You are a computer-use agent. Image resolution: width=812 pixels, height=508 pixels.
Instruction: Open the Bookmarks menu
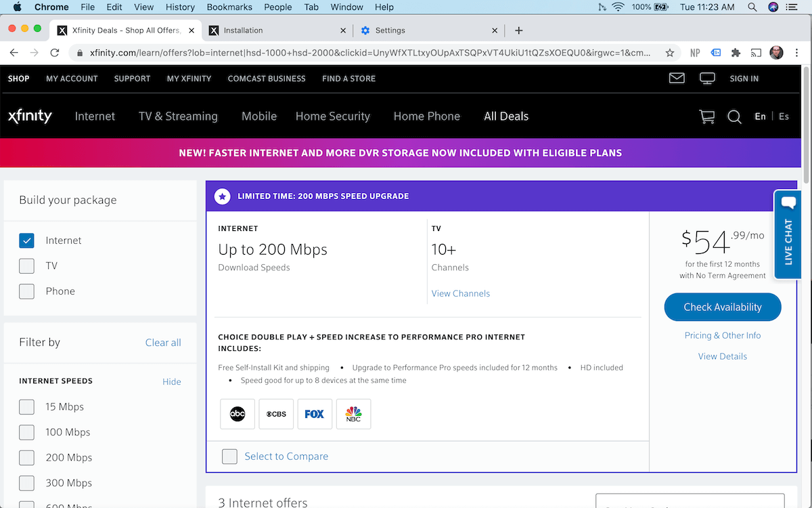click(x=230, y=7)
